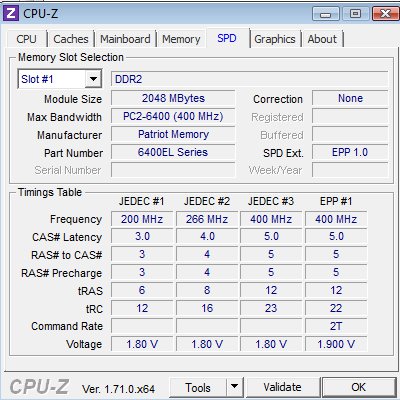Click the EPP 1.0 SPD Ext. value
The height and width of the screenshot is (400, 400).
(350, 152)
